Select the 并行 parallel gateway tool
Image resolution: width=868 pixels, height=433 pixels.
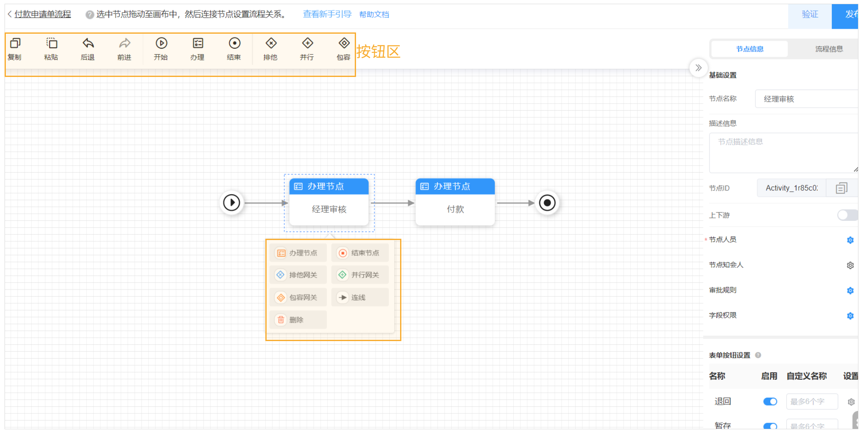[x=307, y=44]
